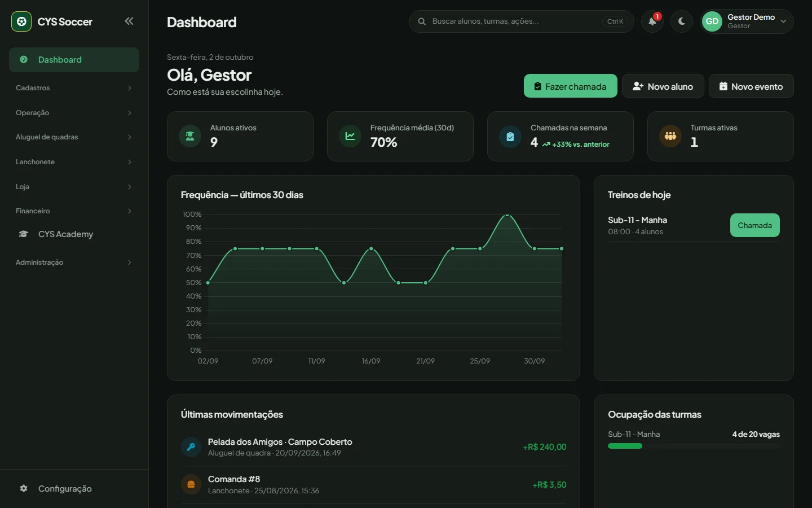Image resolution: width=812 pixels, height=508 pixels.
Task: Click the Chamadas na semana clipboard icon
Action: point(510,136)
